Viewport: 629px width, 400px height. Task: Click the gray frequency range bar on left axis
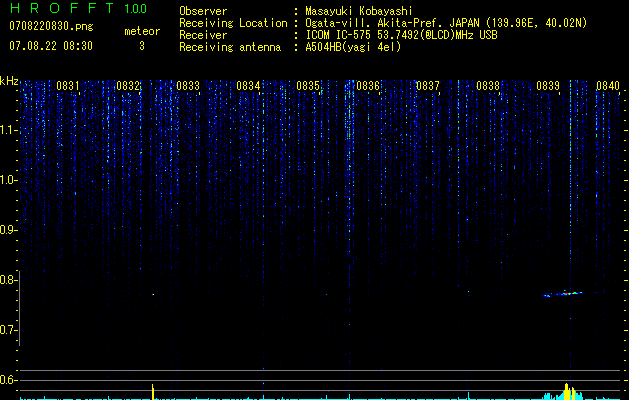click(x=19, y=309)
